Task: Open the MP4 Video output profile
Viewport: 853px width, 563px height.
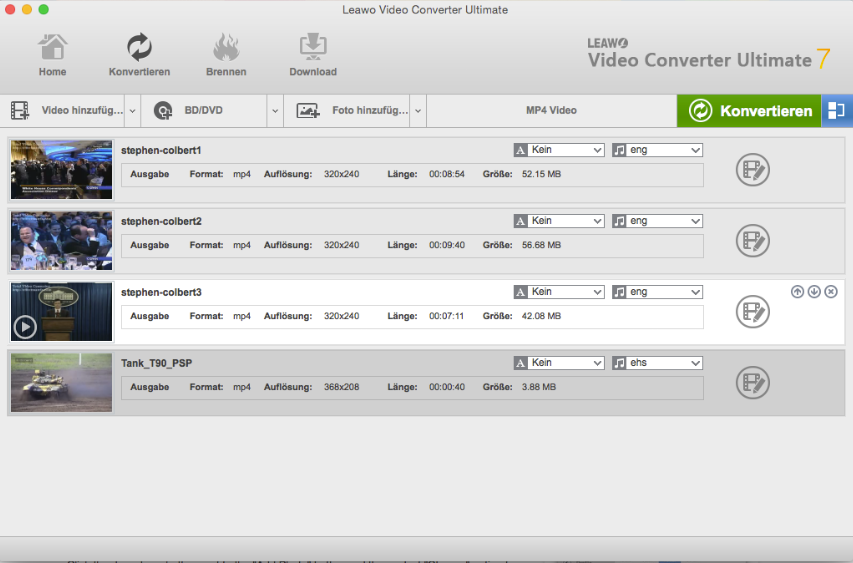Action: 551,111
